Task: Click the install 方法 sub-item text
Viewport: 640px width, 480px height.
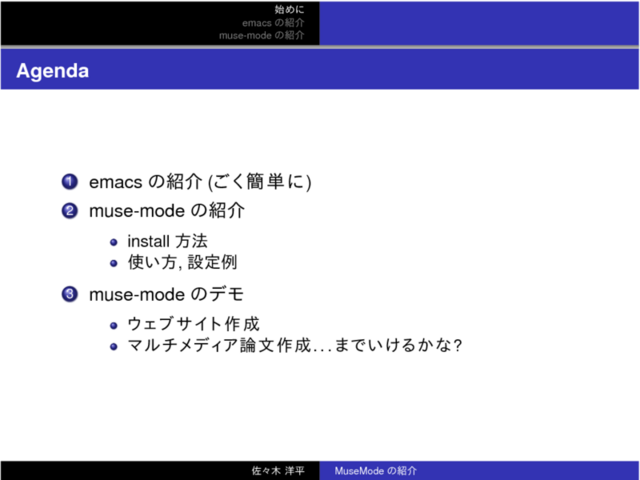Action: tap(167, 241)
